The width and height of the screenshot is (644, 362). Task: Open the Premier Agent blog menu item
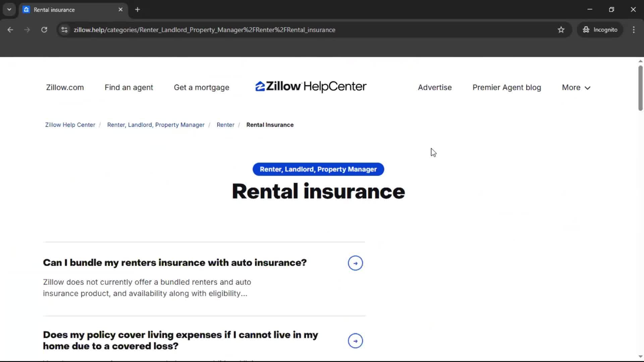pyautogui.click(x=506, y=87)
